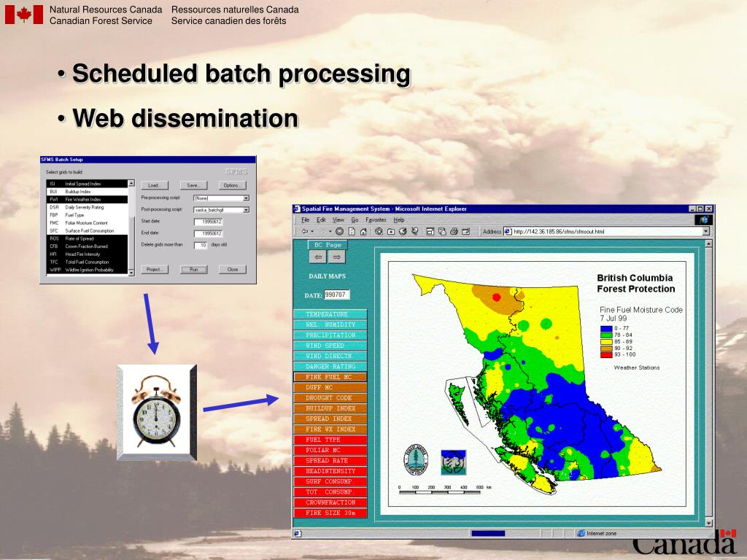Select the FUEL TYPE map button
Screen dimensions: 747x560
tap(330, 440)
